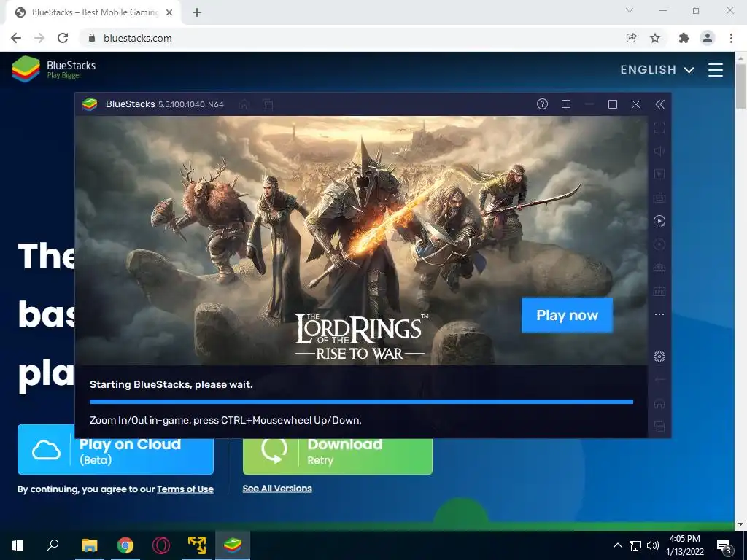Screen dimensions: 747x560
Task: Show hidden system tray icons
Action: (617, 545)
